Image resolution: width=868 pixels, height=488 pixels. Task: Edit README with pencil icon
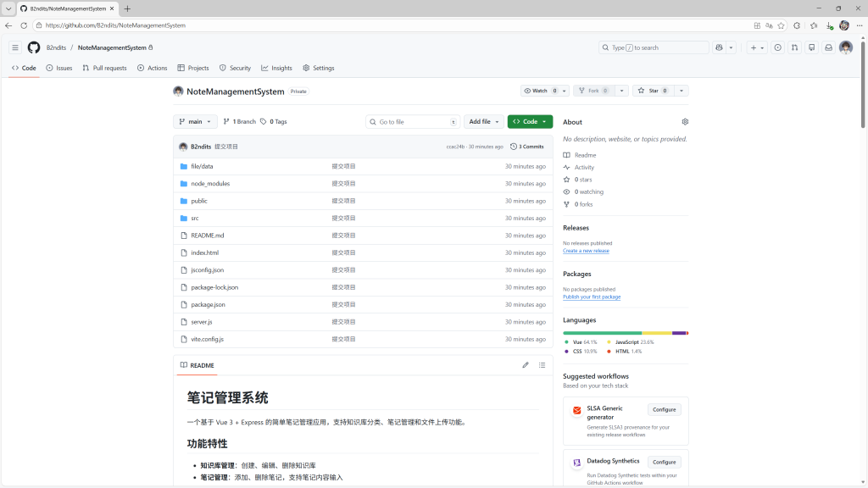tap(526, 365)
